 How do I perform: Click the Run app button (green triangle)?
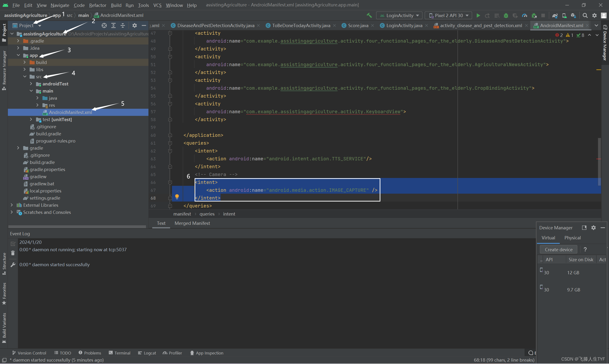point(478,15)
